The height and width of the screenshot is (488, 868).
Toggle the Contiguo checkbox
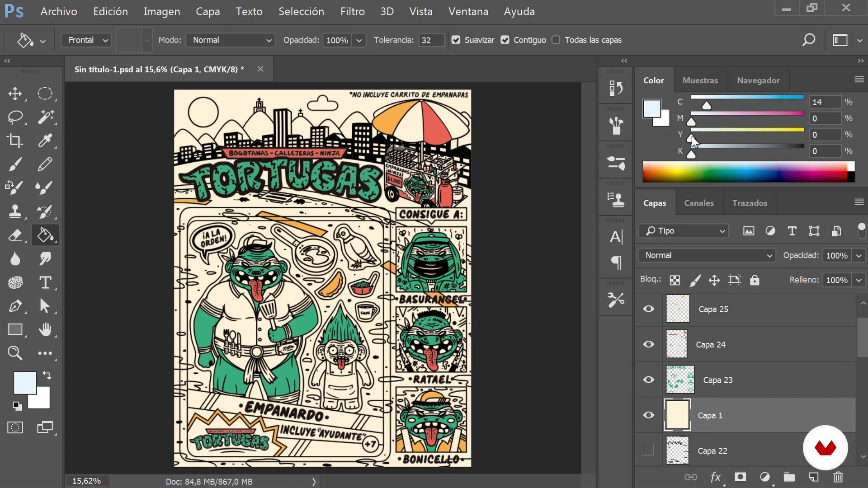(505, 40)
